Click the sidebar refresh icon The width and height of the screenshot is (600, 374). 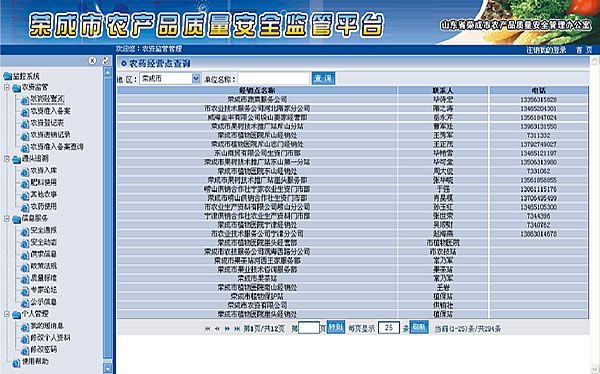[105, 60]
